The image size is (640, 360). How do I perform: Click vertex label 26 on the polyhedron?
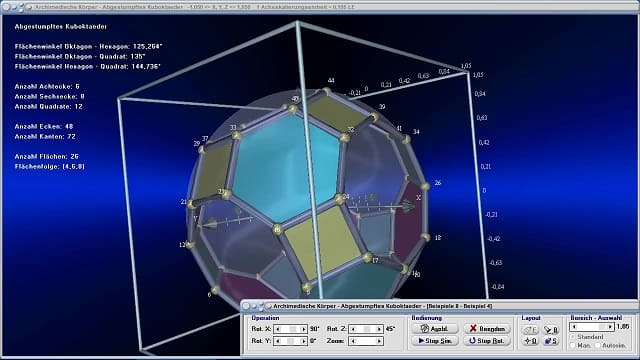438,183
